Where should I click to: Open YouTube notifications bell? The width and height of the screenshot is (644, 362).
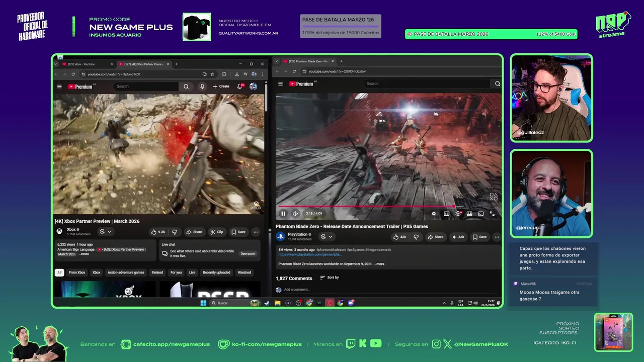[x=240, y=86]
